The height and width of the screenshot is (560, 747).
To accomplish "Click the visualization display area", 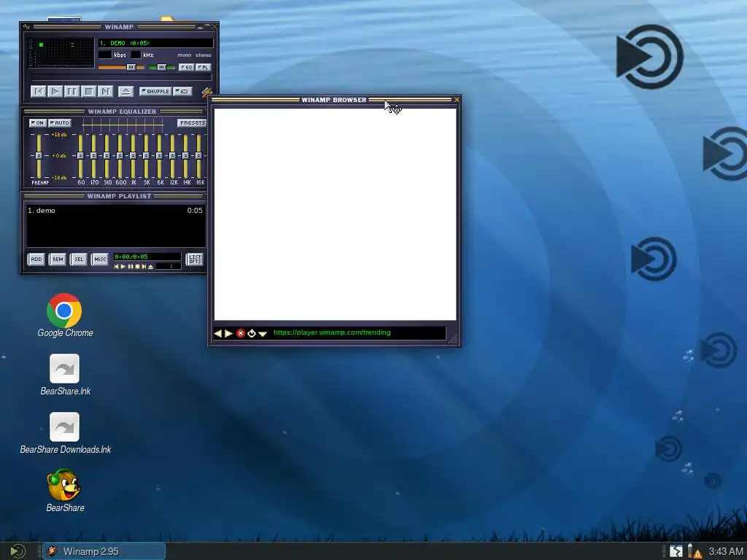I will click(61, 52).
